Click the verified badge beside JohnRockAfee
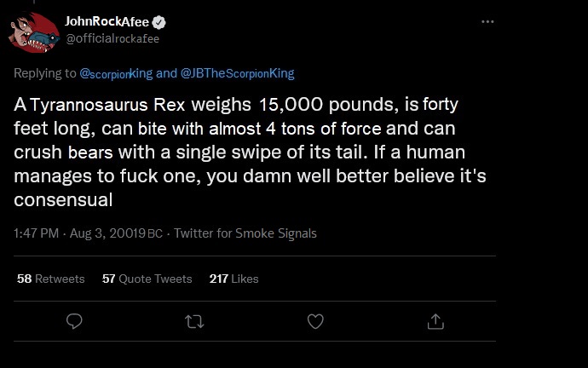The width and height of the screenshot is (588, 368). [x=159, y=22]
